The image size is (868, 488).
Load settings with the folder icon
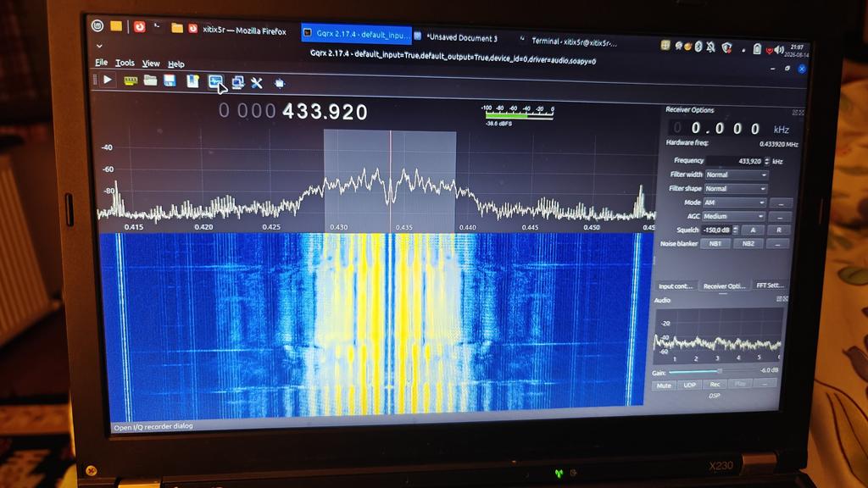tap(150, 80)
